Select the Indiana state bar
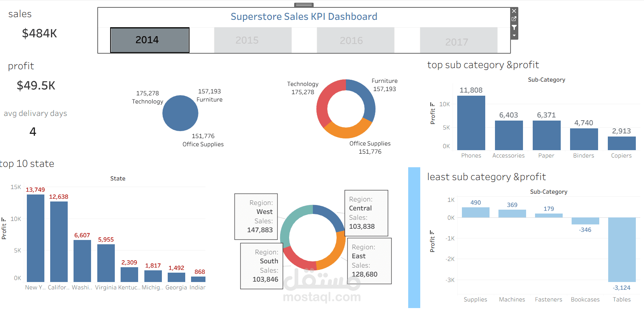Screen dimensions: 644x310 (198, 279)
